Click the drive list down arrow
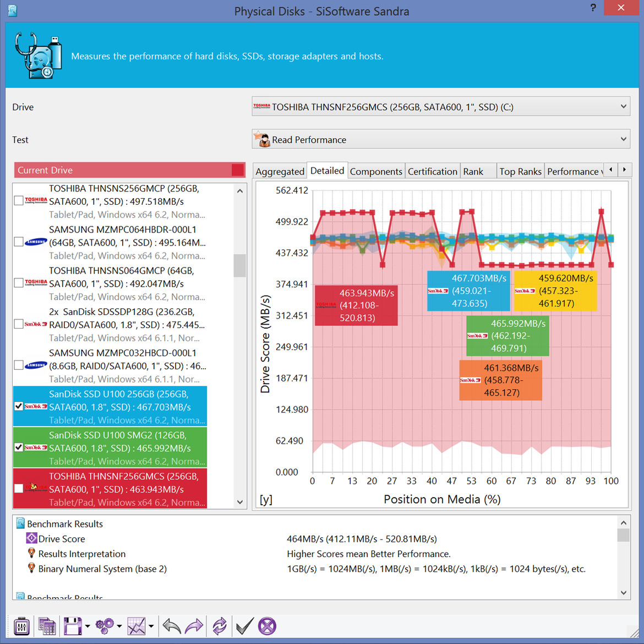The height and width of the screenshot is (644, 644). (x=241, y=502)
